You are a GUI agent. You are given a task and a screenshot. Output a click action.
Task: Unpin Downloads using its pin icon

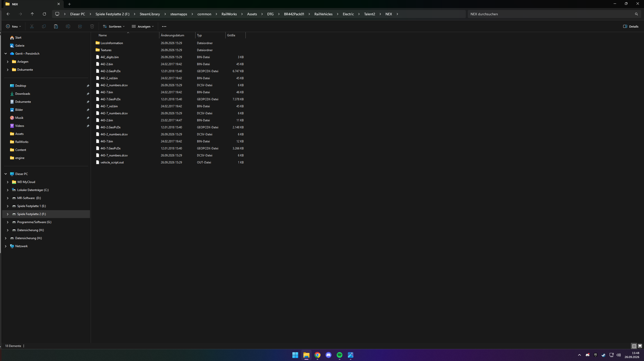pos(88,94)
